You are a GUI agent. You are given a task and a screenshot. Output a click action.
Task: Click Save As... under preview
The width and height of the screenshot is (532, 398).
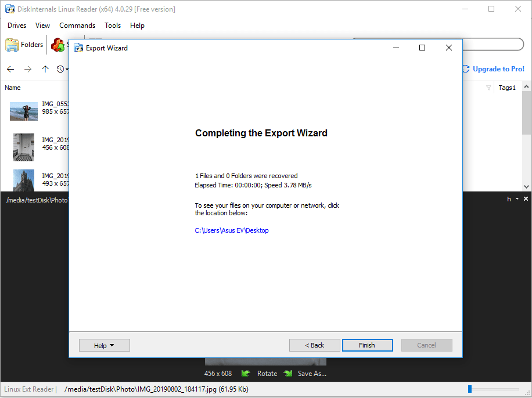coord(312,374)
